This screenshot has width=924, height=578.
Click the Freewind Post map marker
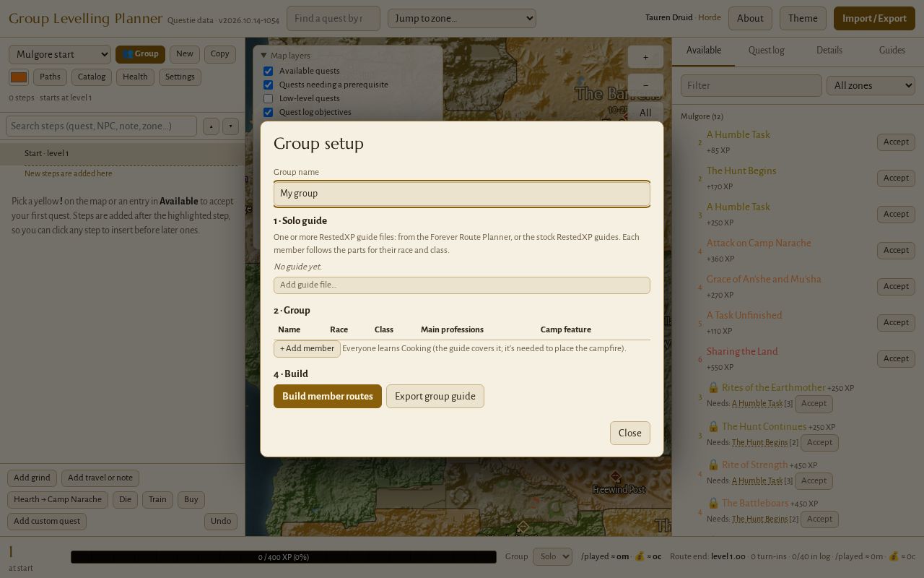pyautogui.click(x=615, y=477)
